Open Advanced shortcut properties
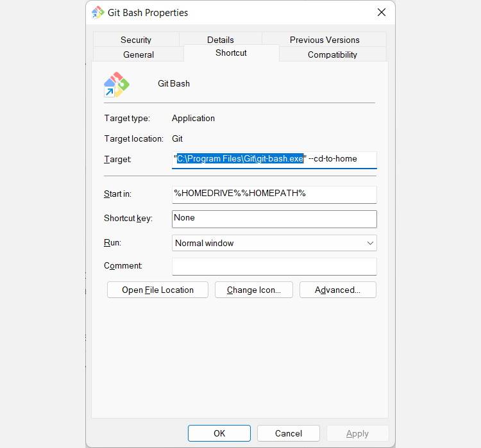Image resolution: width=481 pixels, height=448 pixels. click(x=338, y=290)
